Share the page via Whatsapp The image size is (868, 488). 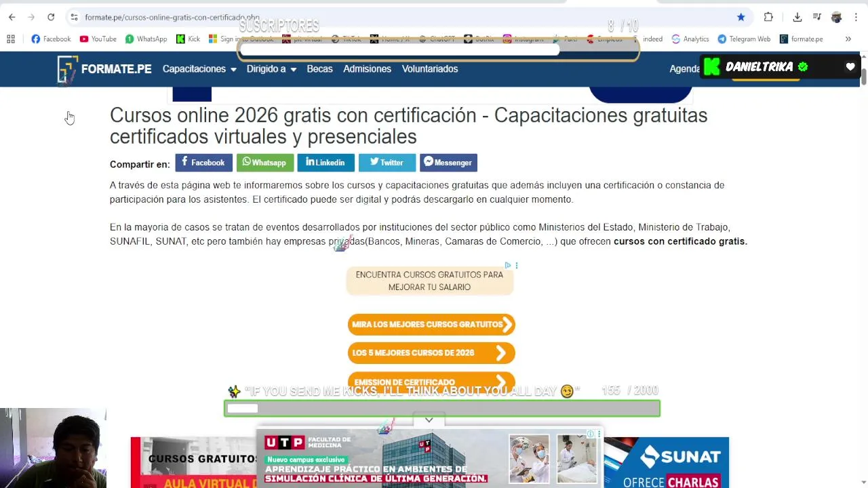[264, 163]
